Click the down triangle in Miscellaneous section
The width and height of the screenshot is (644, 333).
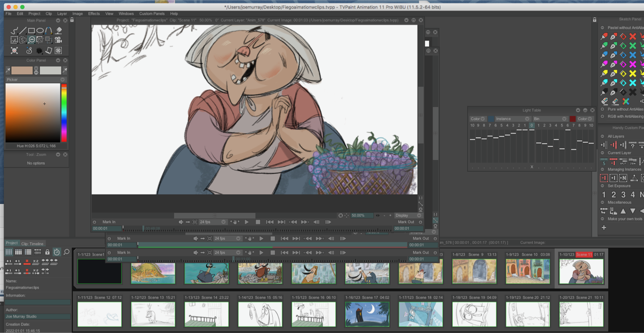point(633,211)
